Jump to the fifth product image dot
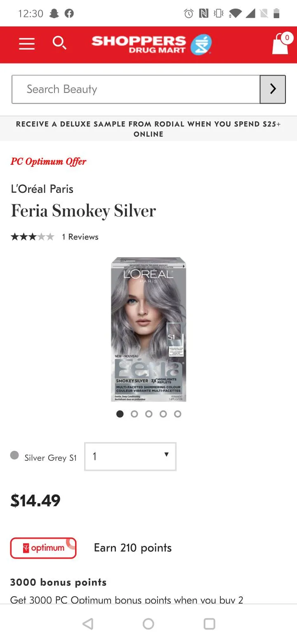Screen dimensions: 297x644 178,414
